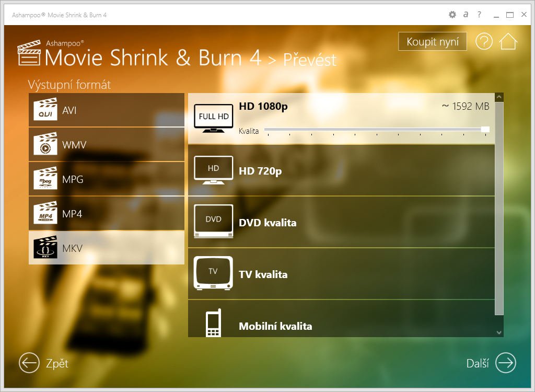Click the WMV clapperboard icon
The image size is (535, 392).
coord(45,144)
